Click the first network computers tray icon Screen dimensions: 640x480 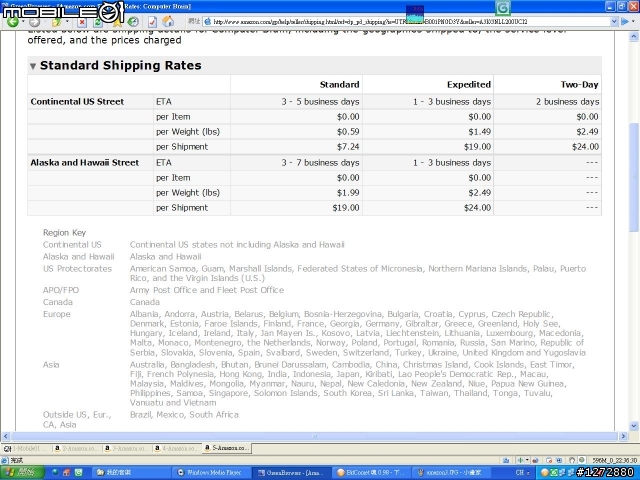click(562, 473)
